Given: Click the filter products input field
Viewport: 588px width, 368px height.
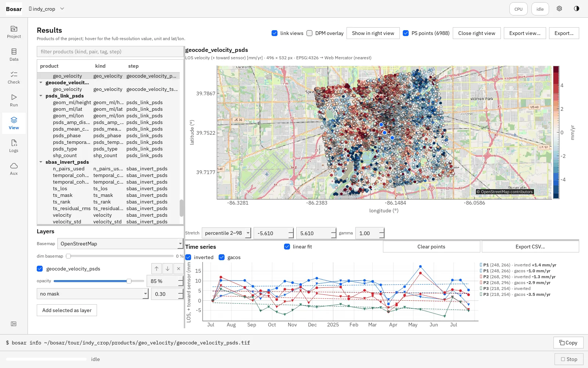Looking at the screenshot, I should point(110,52).
